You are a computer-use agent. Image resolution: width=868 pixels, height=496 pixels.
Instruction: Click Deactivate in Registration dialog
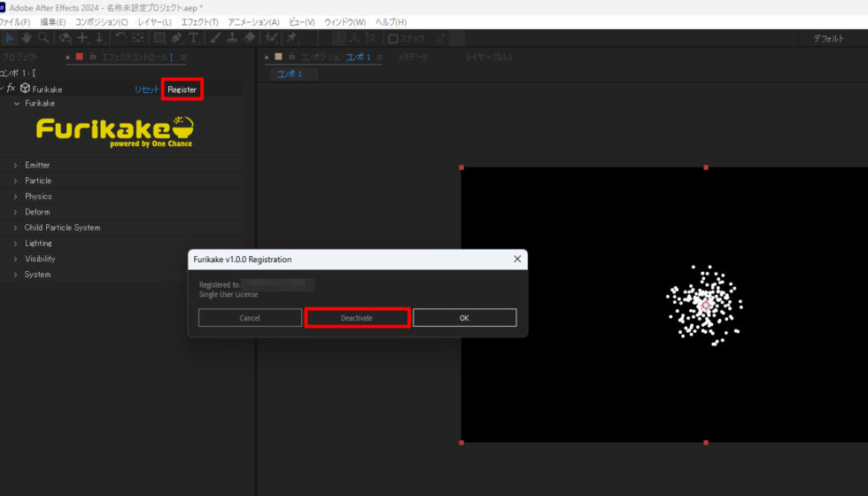coord(357,318)
